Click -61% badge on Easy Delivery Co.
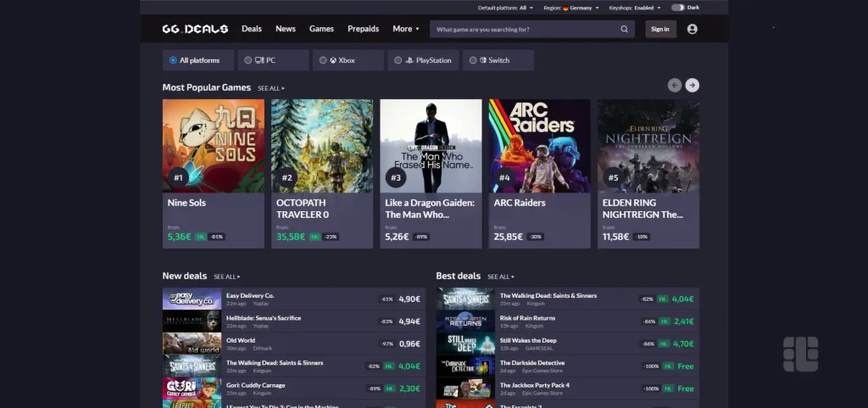The width and height of the screenshot is (868, 408). coord(387,299)
